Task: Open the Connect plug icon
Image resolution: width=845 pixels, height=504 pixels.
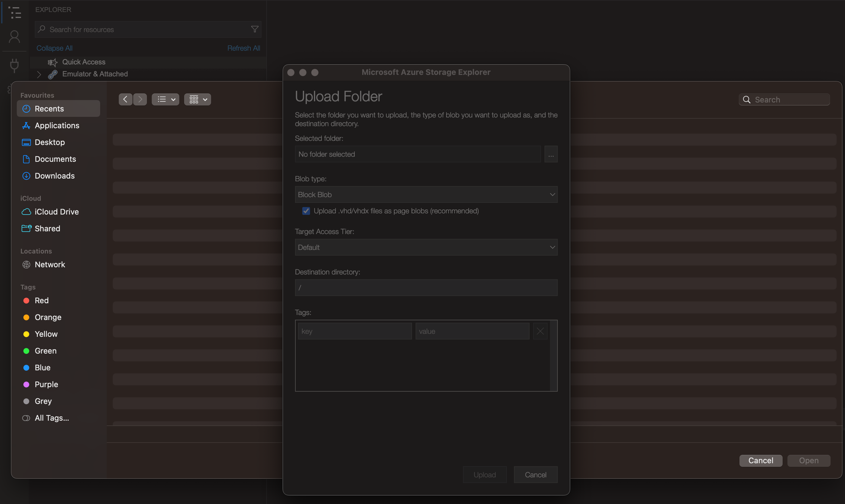Action: point(14,65)
